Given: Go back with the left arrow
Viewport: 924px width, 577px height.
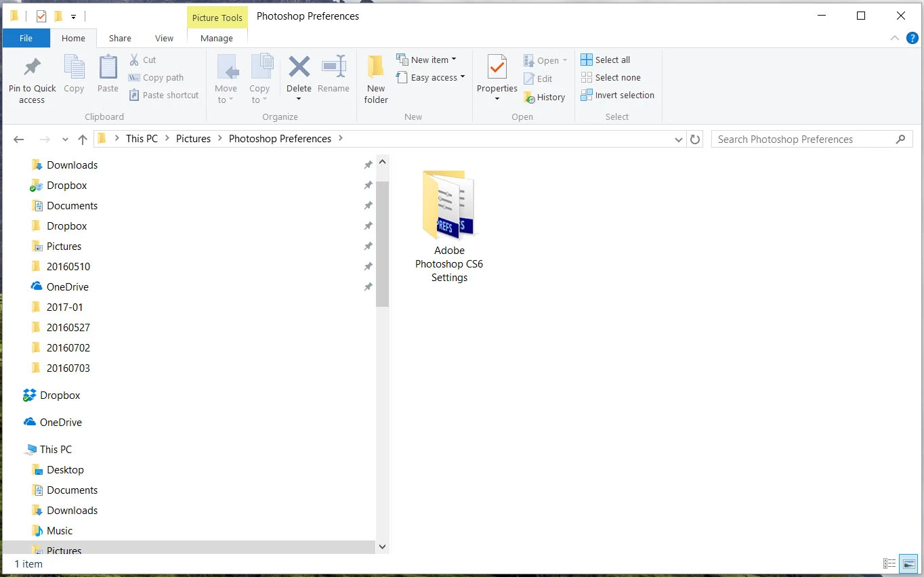Looking at the screenshot, I should click(x=19, y=139).
